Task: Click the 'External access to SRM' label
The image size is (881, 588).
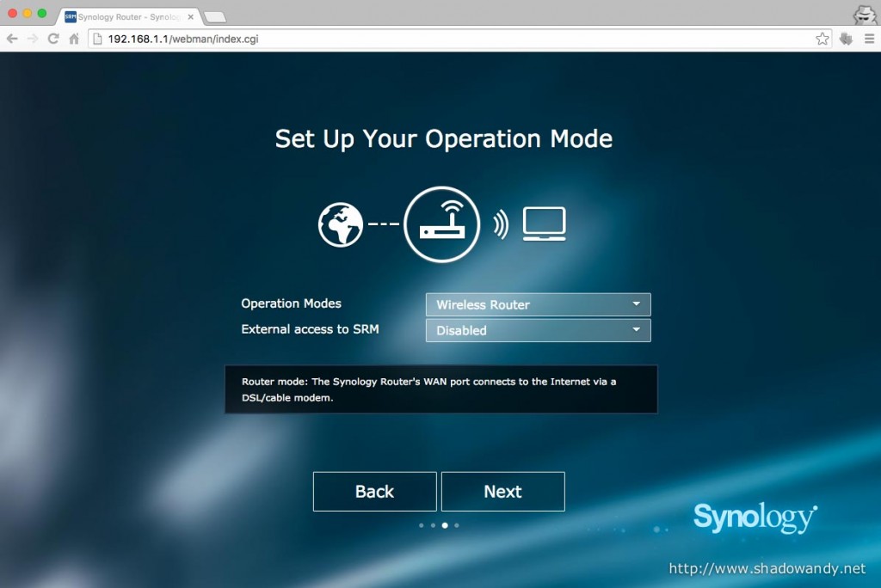Action: pyautogui.click(x=310, y=329)
